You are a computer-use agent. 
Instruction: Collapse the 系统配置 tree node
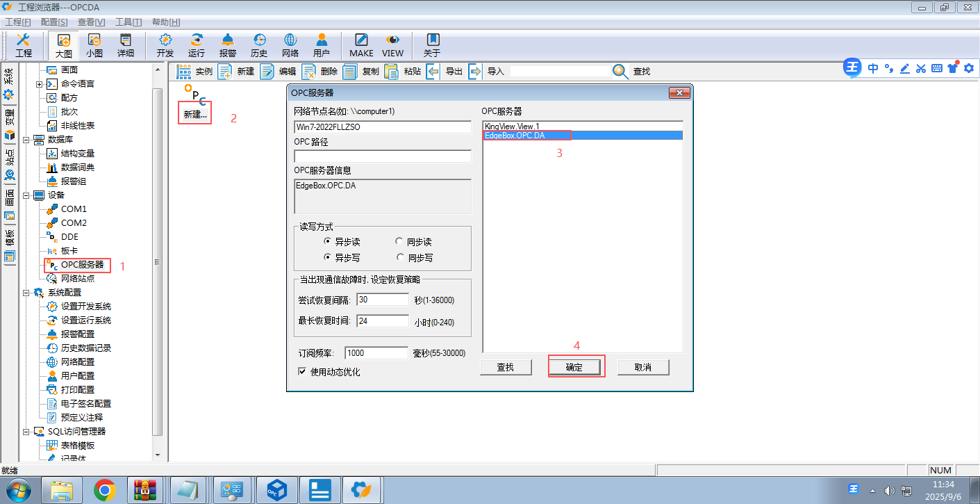[26, 293]
